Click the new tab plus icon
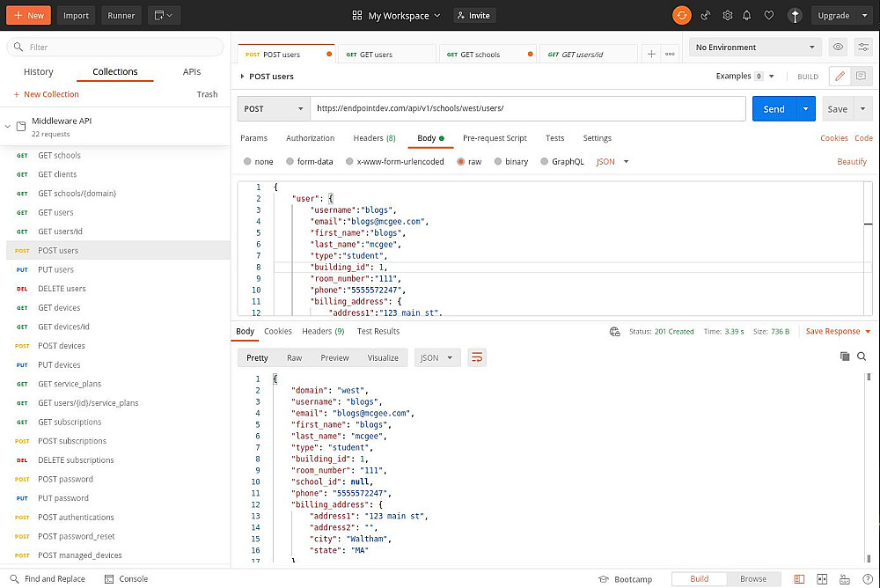Screen dimensions: 880x588 pyautogui.click(x=651, y=54)
